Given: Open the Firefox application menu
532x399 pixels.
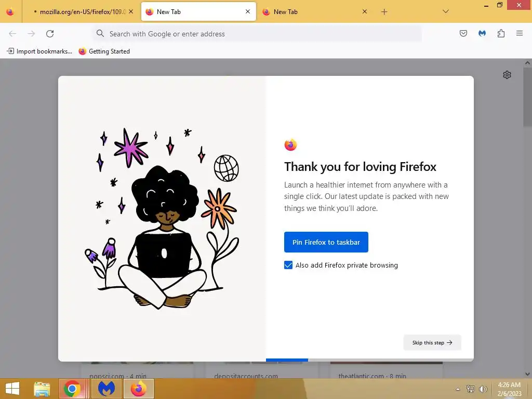Looking at the screenshot, I should (x=520, y=33).
